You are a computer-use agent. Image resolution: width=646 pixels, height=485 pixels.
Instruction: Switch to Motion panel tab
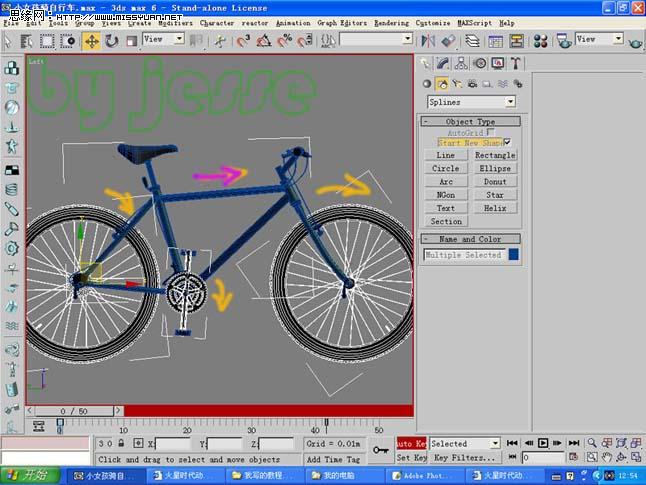480,63
